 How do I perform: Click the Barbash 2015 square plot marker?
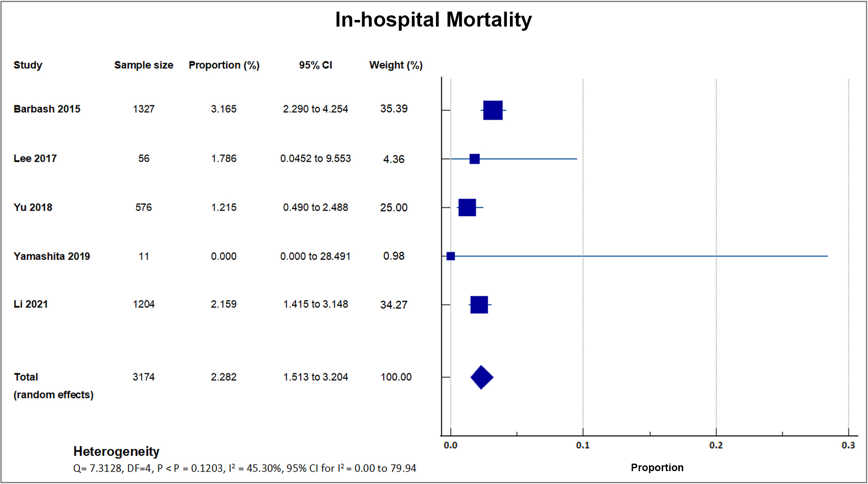(493, 110)
